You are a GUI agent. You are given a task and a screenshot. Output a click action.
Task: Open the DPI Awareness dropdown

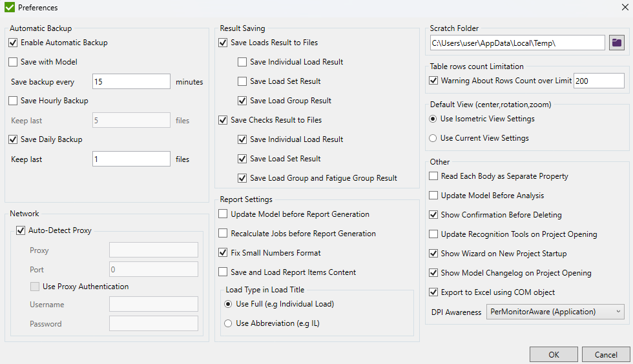555,312
